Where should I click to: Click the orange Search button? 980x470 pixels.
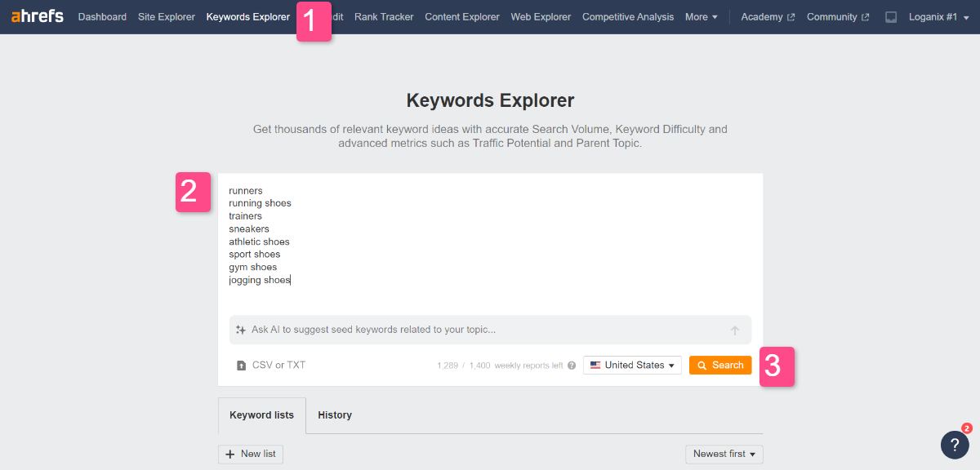coord(720,366)
